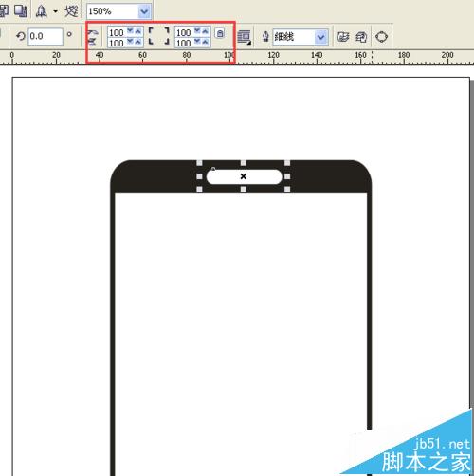Decrease the bottom-left corner roundness value
Image resolution: width=474 pixels, height=476 pixels.
[x=130, y=42]
